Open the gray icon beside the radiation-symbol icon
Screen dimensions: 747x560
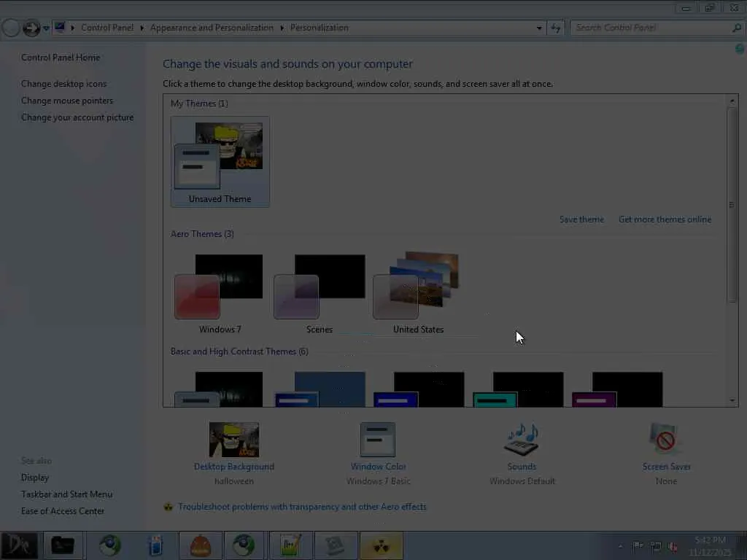click(336, 545)
